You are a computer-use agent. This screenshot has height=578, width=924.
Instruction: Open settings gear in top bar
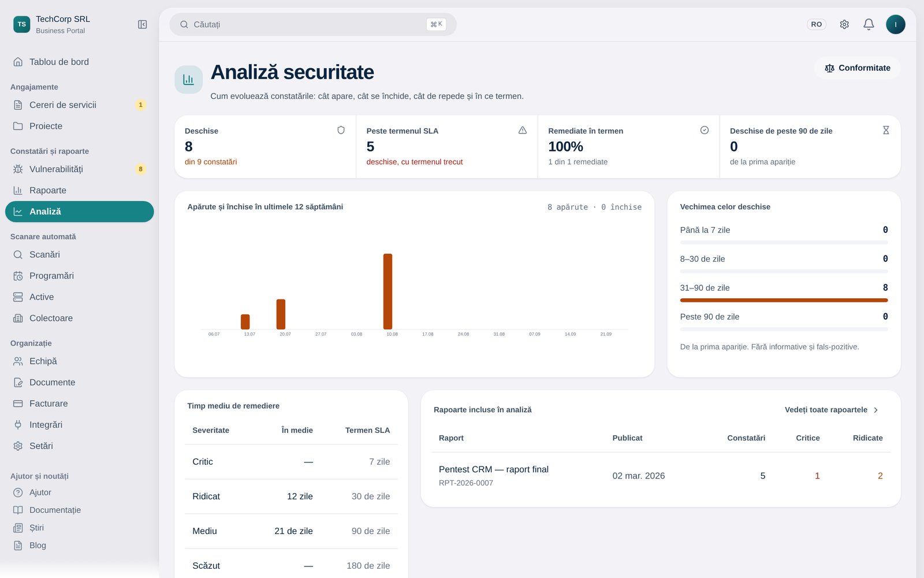pos(844,24)
